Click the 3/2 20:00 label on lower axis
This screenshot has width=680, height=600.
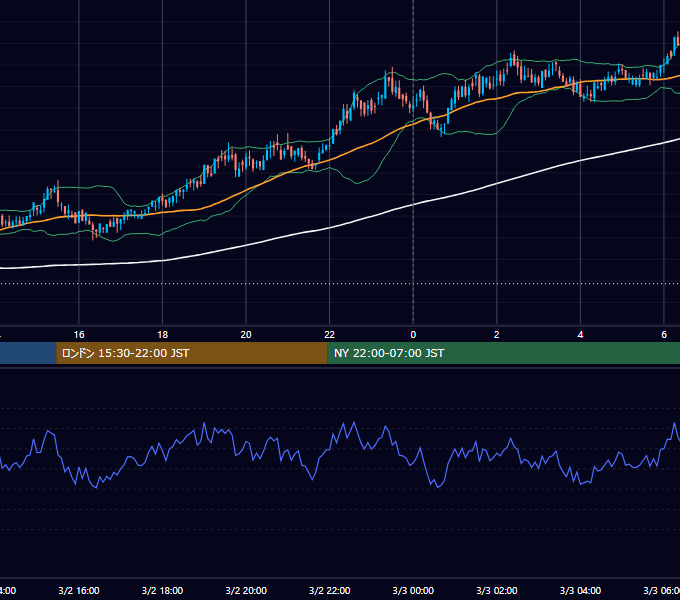click(x=246, y=590)
